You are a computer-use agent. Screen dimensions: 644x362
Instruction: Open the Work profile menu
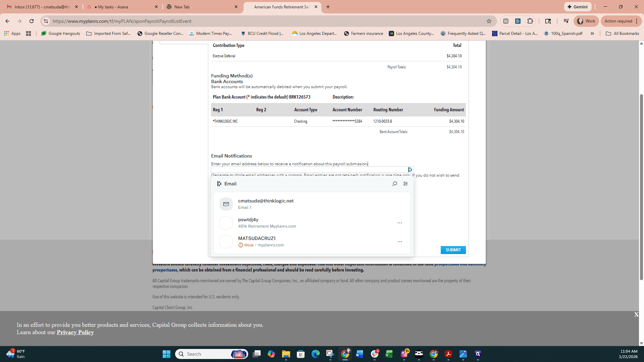click(x=586, y=21)
